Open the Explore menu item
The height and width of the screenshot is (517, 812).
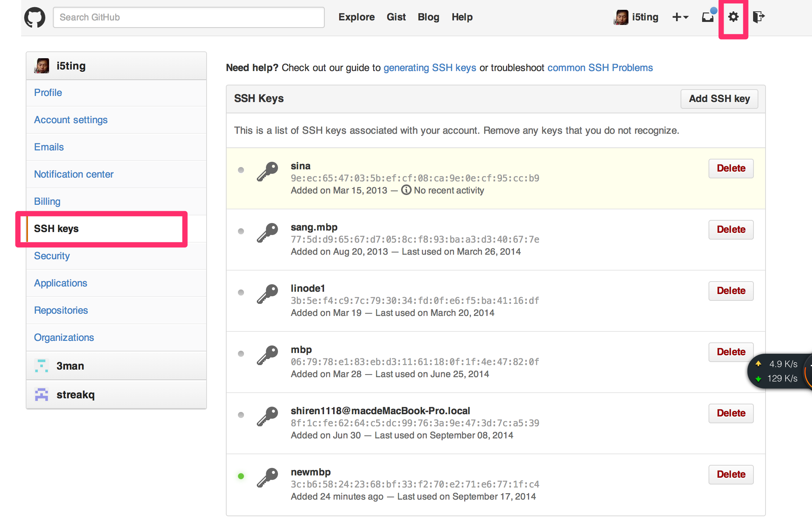tap(356, 17)
